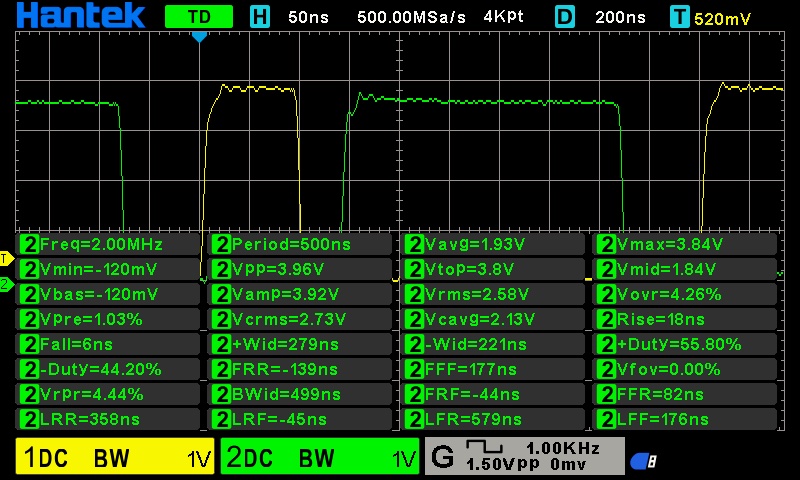Select the 1.50Vpp generator amplitude value
Image resolution: width=800 pixels, height=480 pixels.
click(x=503, y=464)
